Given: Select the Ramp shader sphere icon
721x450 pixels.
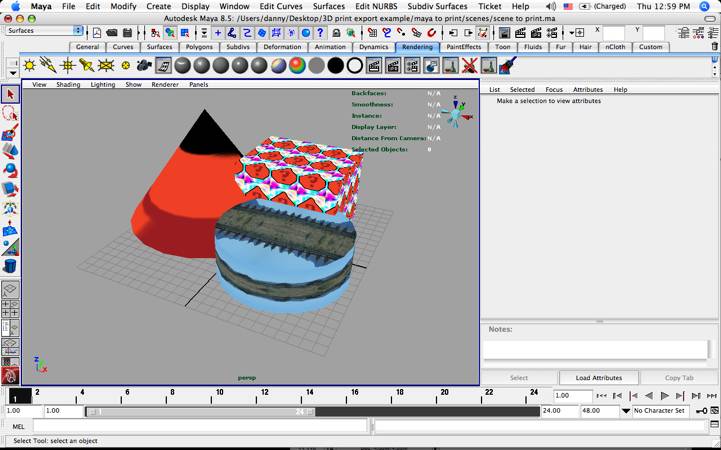Looking at the screenshot, I should click(297, 65).
